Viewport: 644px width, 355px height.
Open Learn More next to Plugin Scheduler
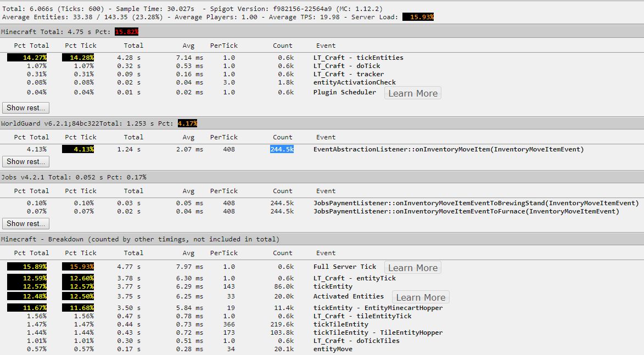click(x=413, y=93)
